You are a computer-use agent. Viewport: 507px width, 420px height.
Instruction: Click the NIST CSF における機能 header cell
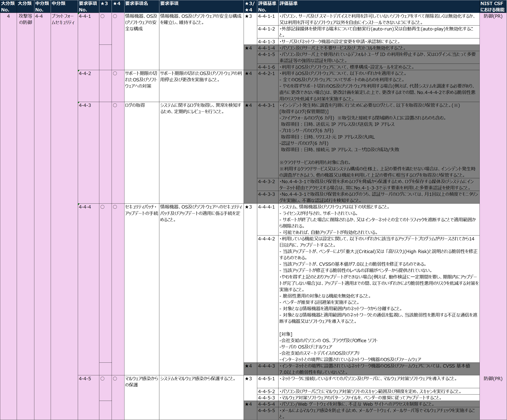point(493,6)
